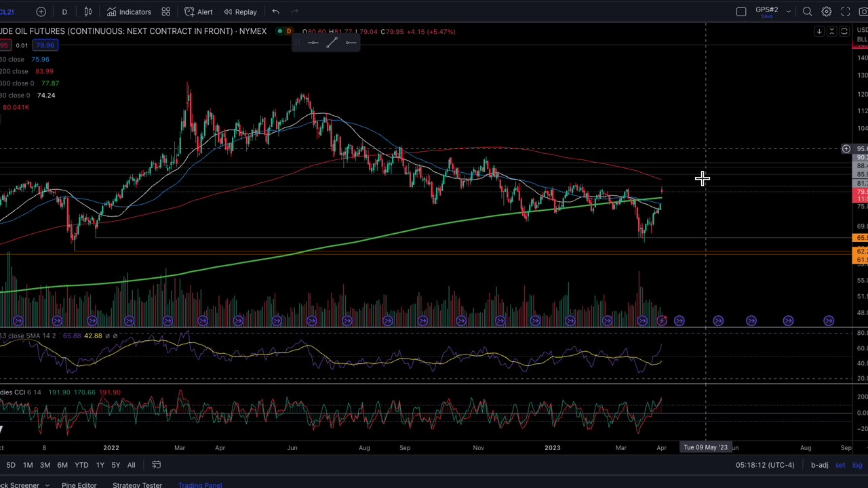Set time range to 1M

click(28, 465)
